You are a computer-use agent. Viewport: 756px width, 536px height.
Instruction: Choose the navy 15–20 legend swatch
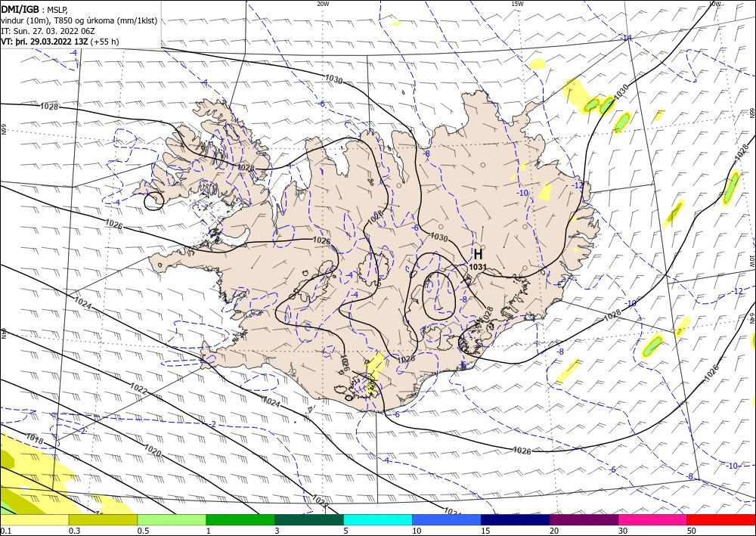pyautogui.click(x=516, y=519)
